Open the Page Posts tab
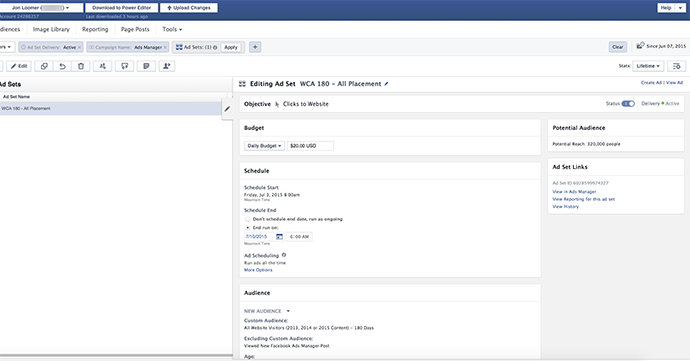 pyautogui.click(x=135, y=29)
